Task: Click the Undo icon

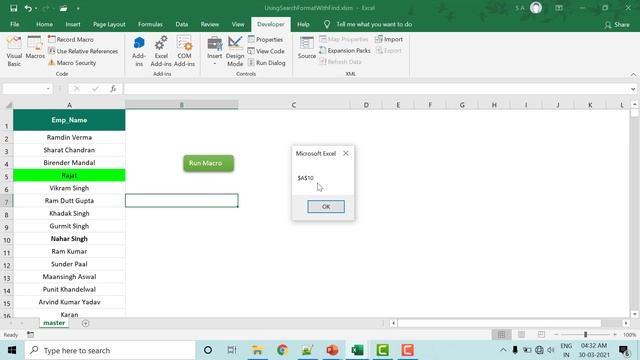Action: [28, 8]
